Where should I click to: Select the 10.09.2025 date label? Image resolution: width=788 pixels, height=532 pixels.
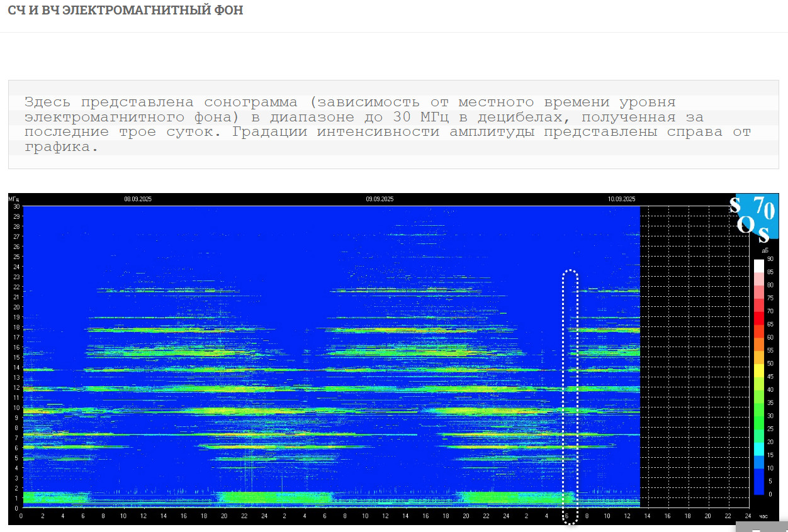click(x=621, y=199)
